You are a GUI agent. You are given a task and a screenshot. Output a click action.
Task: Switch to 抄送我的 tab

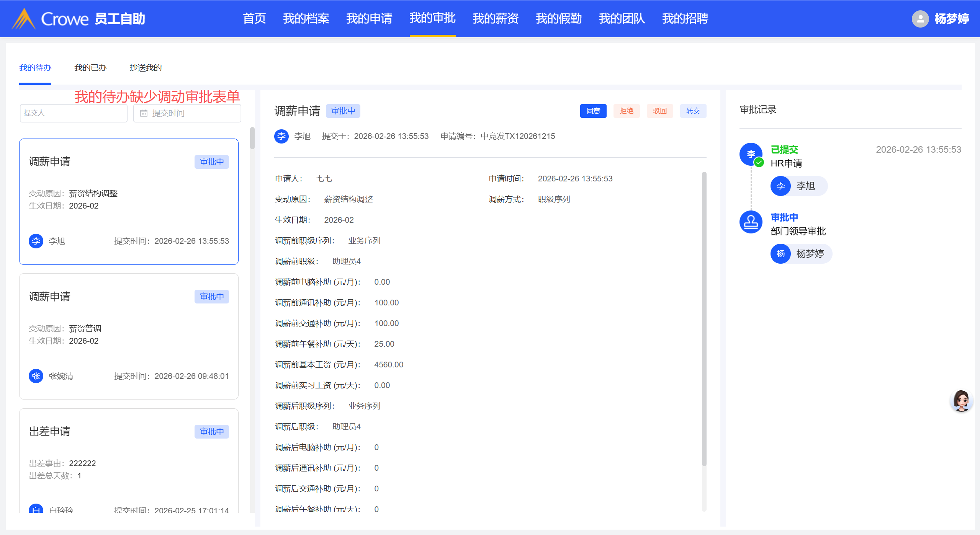146,68
